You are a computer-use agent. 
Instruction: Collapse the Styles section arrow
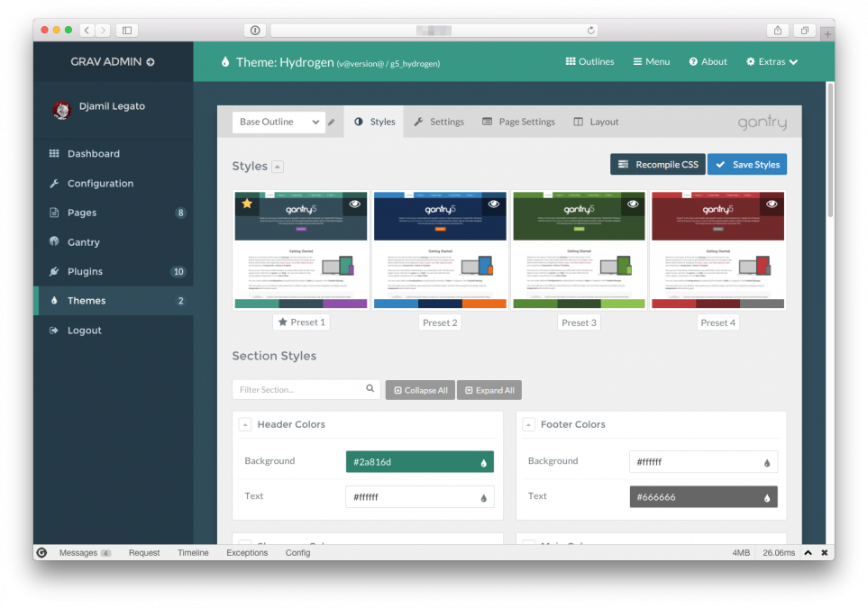click(278, 167)
